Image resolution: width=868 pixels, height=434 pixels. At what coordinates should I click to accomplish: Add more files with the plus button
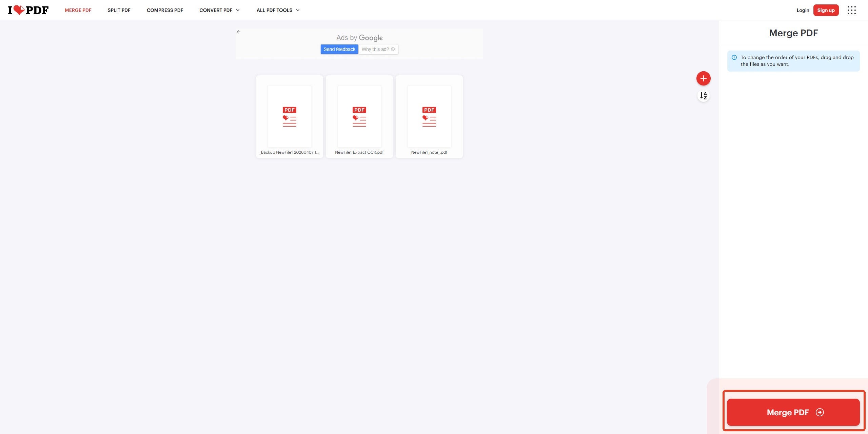click(x=703, y=78)
